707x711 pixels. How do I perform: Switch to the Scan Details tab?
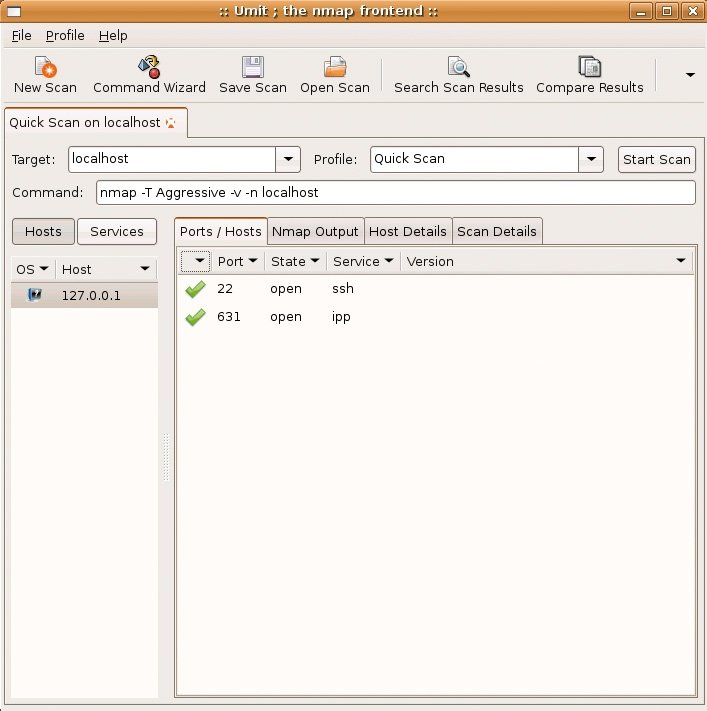[x=497, y=232]
